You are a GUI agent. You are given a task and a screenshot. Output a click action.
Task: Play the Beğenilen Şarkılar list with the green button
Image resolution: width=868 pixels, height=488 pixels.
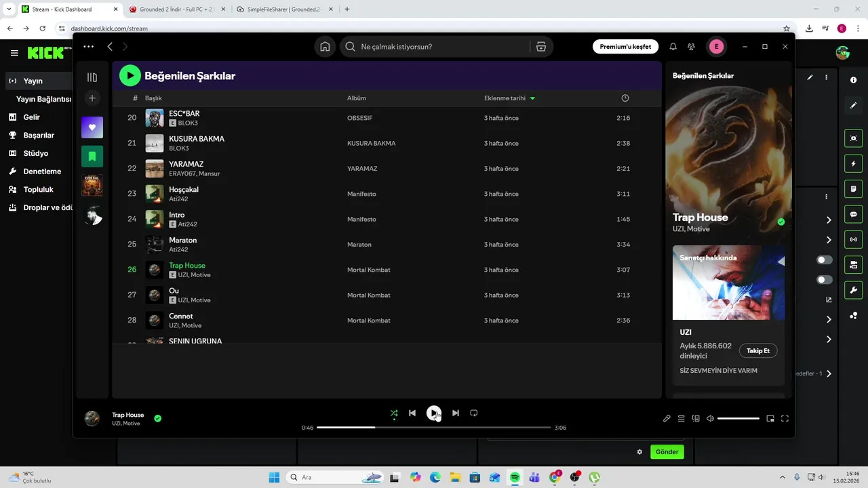pyautogui.click(x=130, y=76)
